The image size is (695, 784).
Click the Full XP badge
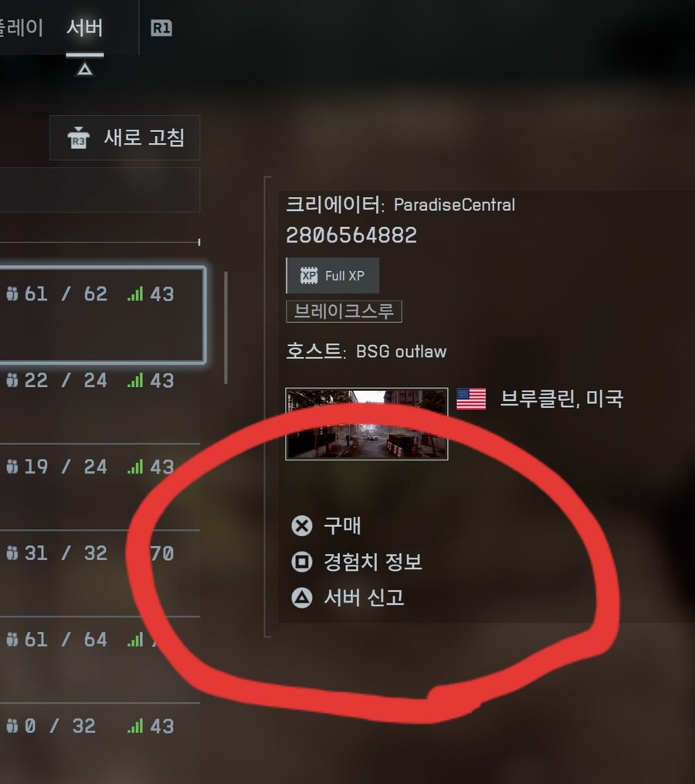[333, 276]
